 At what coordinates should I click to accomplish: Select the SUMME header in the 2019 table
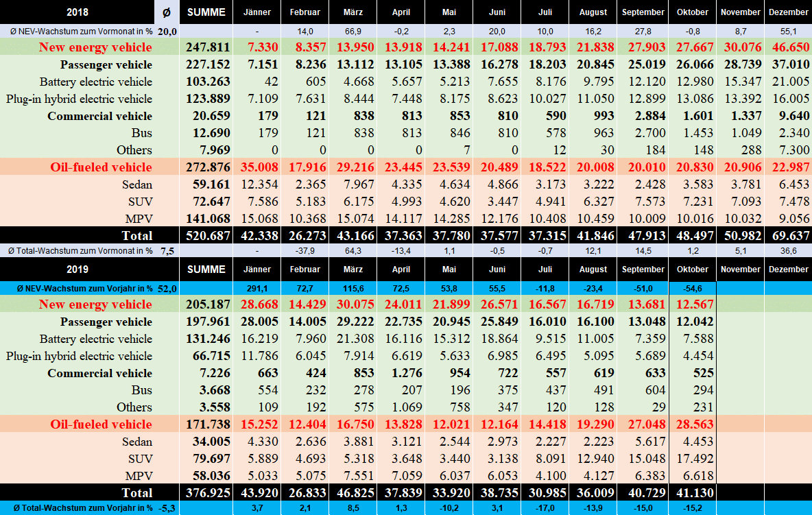[206, 269]
